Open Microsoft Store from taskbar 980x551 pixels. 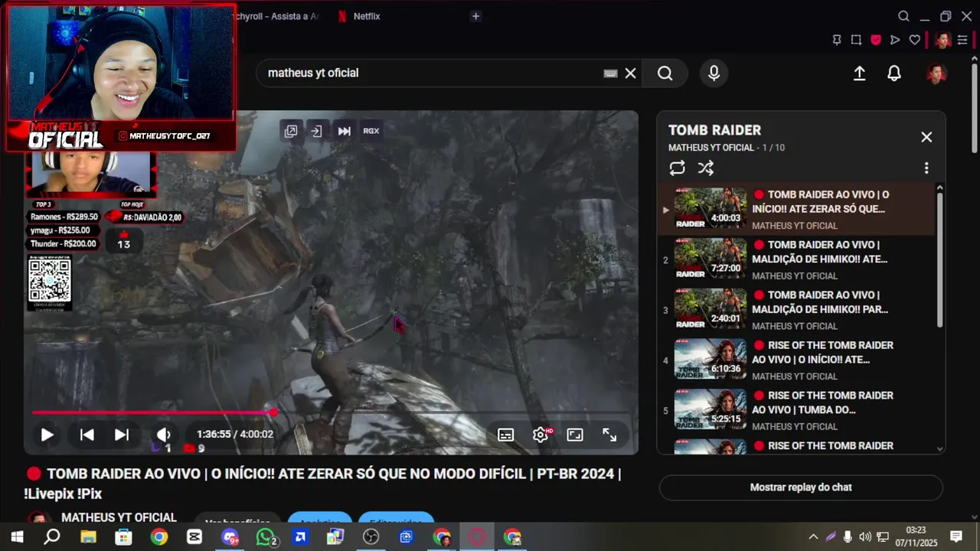pos(123,537)
